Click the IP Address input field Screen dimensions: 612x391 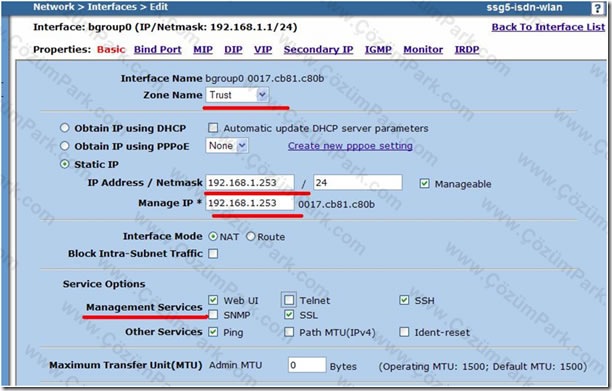click(250, 183)
